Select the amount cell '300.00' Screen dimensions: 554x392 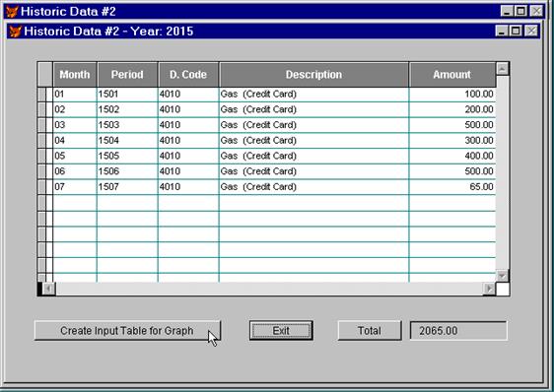coord(452,141)
